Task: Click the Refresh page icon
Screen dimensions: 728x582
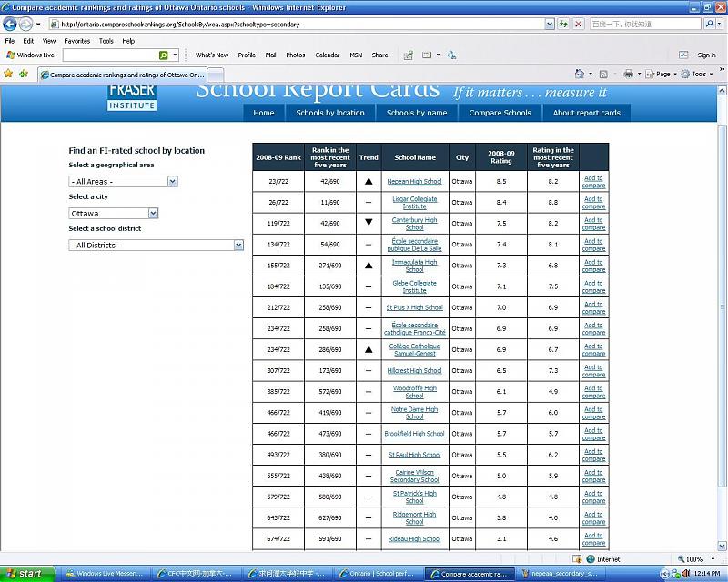Action: tap(563, 25)
